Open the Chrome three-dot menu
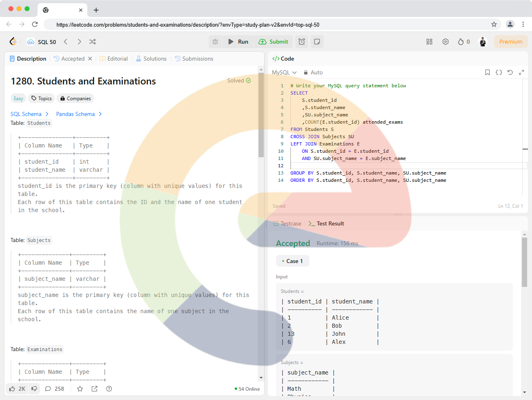The height and width of the screenshot is (400, 532). tap(523, 24)
